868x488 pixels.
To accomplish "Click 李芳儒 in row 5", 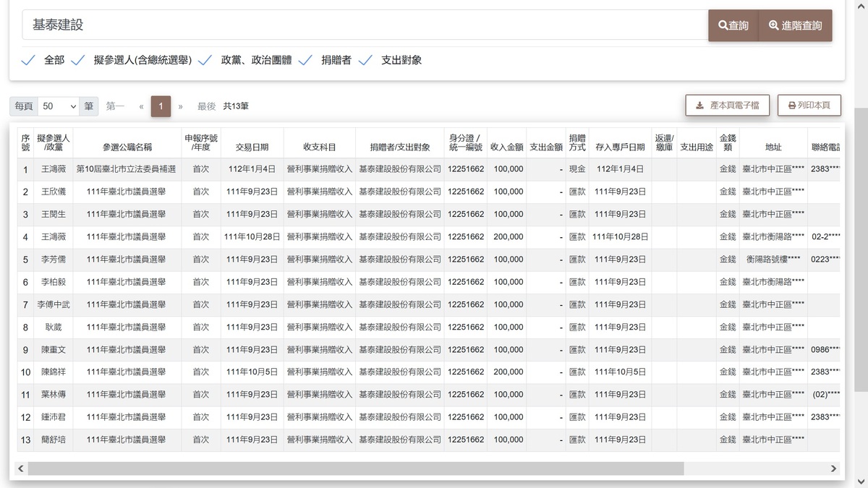I will pos(54,259).
